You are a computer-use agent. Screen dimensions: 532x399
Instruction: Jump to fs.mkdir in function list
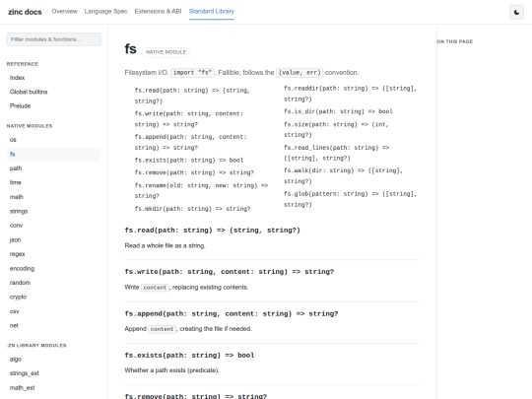(x=192, y=209)
